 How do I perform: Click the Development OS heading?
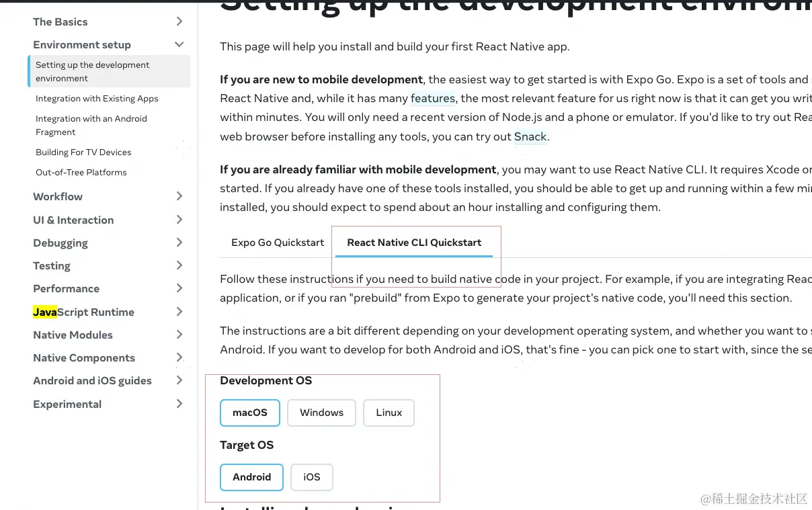point(266,380)
